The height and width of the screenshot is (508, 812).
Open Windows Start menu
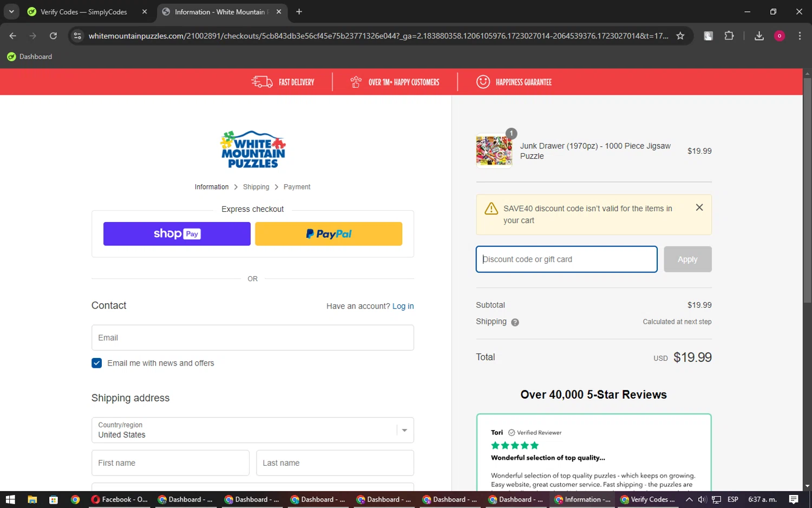10,499
